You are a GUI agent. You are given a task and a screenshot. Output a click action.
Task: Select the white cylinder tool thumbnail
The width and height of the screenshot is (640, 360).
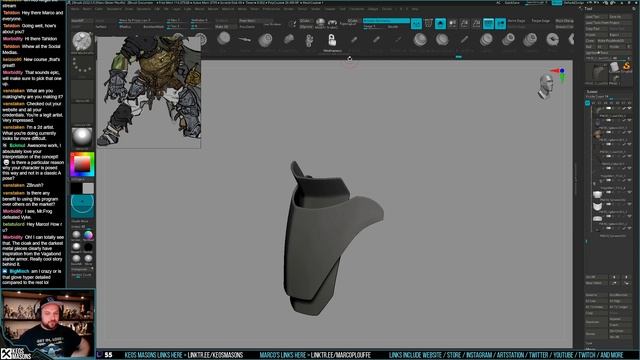615,67
